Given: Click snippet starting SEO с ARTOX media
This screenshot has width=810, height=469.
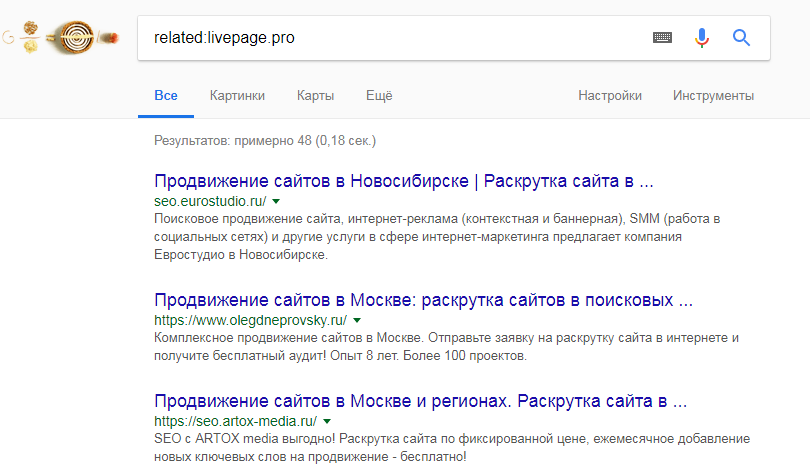Looking at the screenshot, I should pos(452,447).
